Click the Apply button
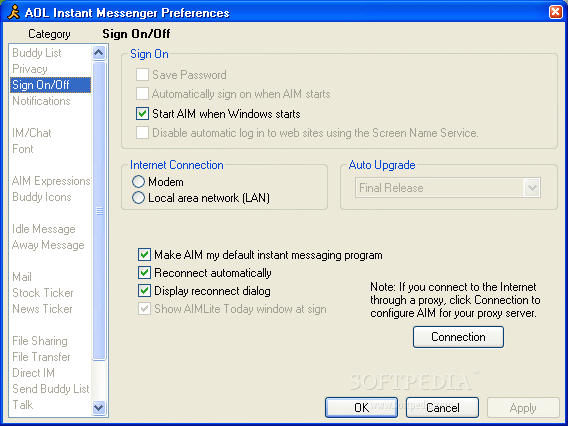The width and height of the screenshot is (568, 426). click(x=523, y=408)
